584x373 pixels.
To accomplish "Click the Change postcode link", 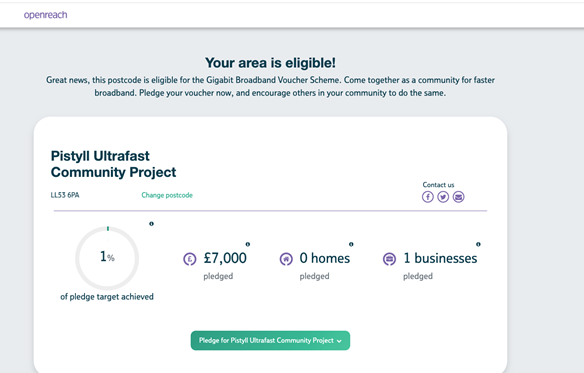I will (x=167, y=195).
